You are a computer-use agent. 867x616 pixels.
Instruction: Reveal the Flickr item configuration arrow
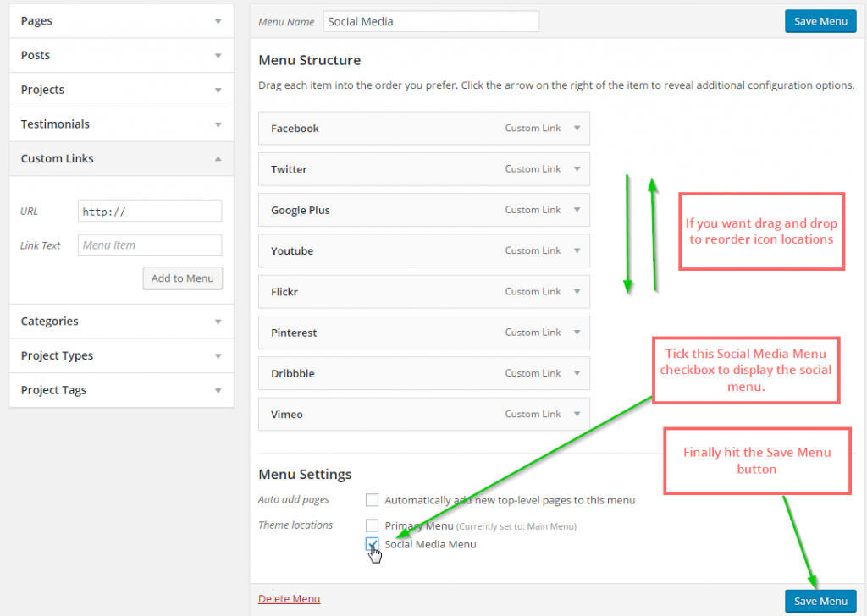pos(577,291)
